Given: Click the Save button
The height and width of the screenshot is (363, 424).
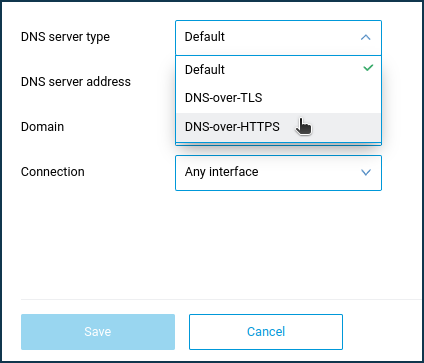Looking at the screenshot, I should pyautogui.click(x=98, y=332).
